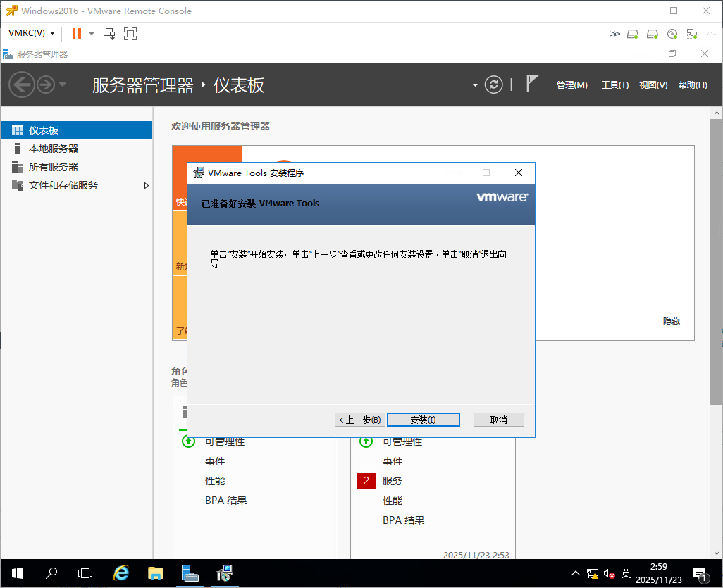
Task: Open 性能 in the right role tile
Action: (x=393, y=501)
